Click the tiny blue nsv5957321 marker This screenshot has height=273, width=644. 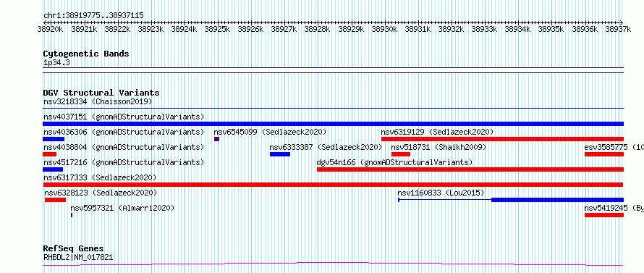(x=72, y=215)
